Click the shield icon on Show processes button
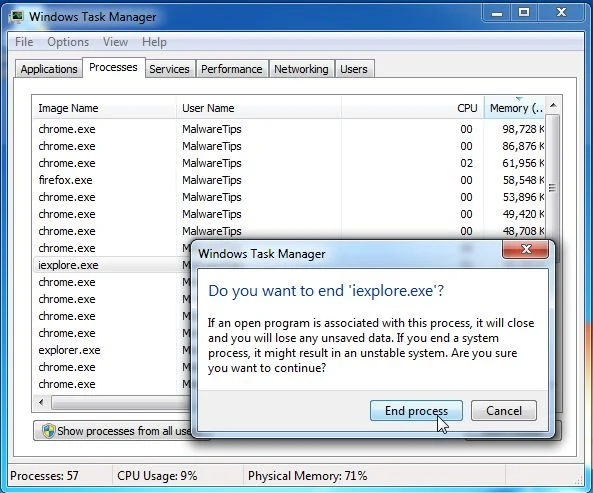Screen dimensions: 593x493 pos(48,431)
